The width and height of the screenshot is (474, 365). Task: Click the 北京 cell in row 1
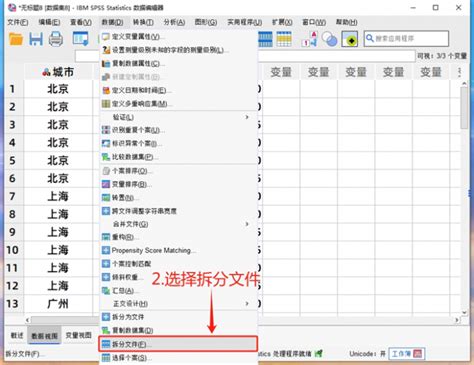point(58,89)
